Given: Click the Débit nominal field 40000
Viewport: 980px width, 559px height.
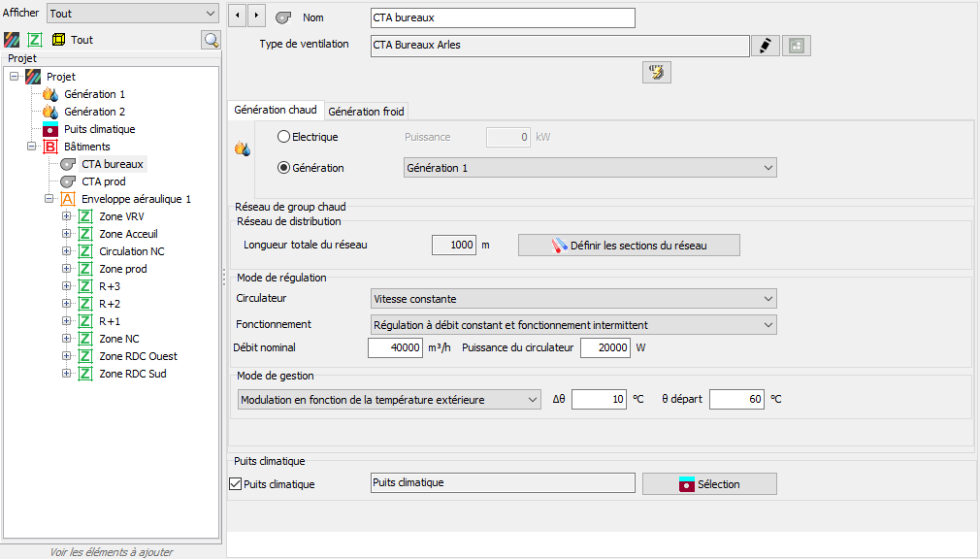Looking at the screenshot, I should (x=396, y=347).
